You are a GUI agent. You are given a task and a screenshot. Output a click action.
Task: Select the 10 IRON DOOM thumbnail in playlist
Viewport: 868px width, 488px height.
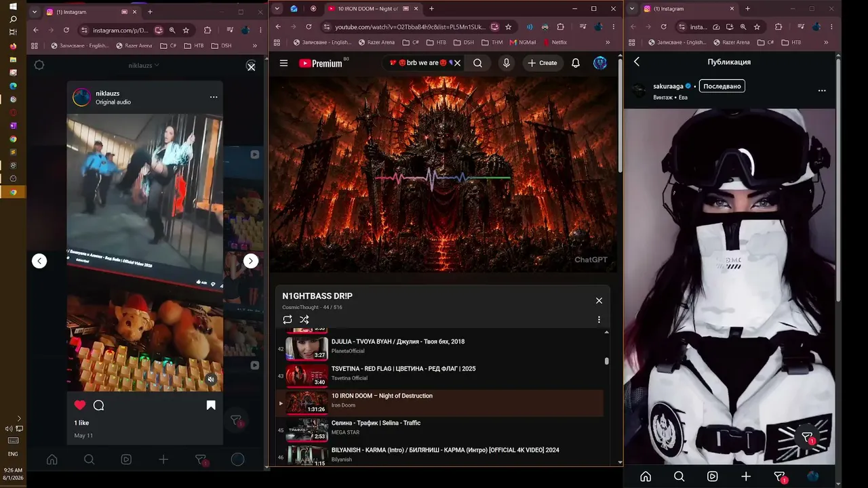coord(307,403)
